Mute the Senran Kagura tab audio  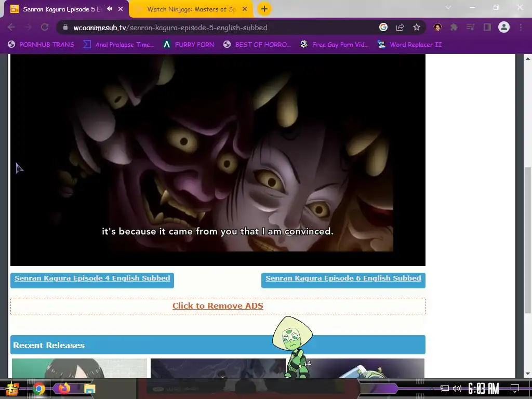pos(109,9)
